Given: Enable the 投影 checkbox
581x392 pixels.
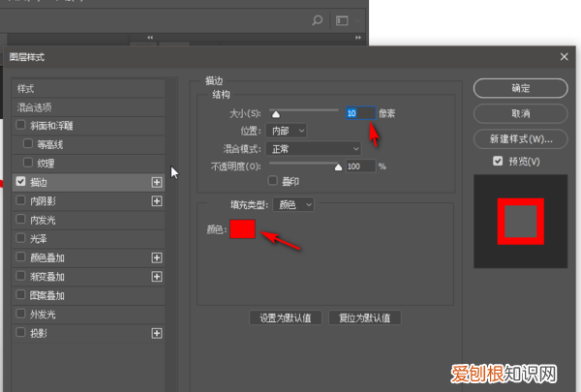Looking at the screenshot, I should click(20, 332).
